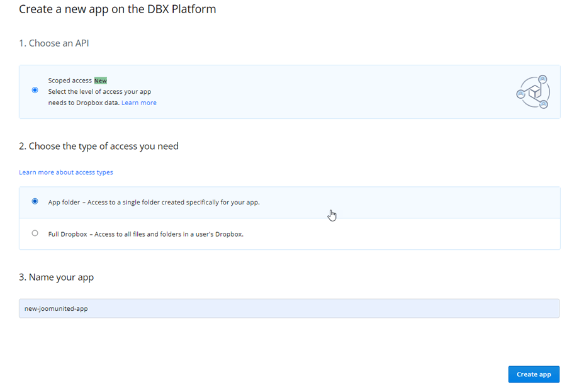Click the Scoped access label text
Screen dimensions: 579x392
click(x=70, y=81)
